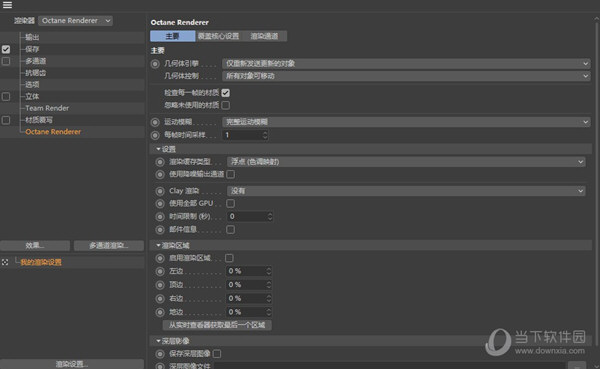Click the 多通道渲染... button
Screen dimensions: 600x369
click(x=109, y=246)
